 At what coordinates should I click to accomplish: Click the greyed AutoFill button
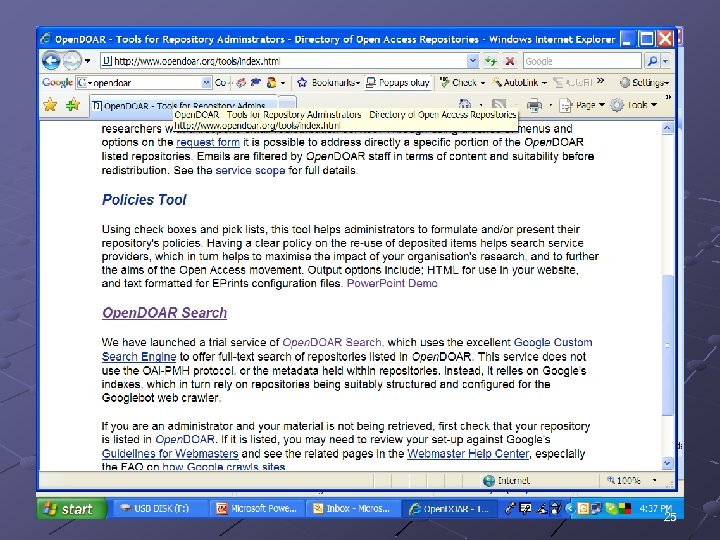point(573,83)
